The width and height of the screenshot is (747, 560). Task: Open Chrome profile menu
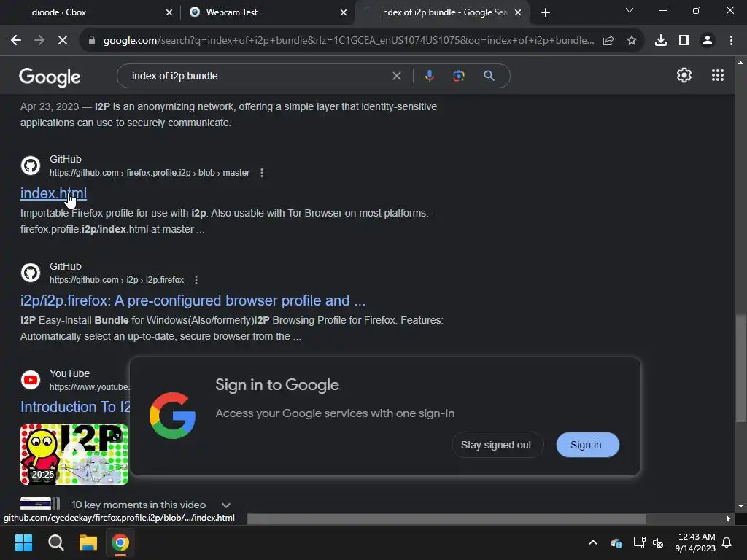pyautogui.click(x=708, y=41)
